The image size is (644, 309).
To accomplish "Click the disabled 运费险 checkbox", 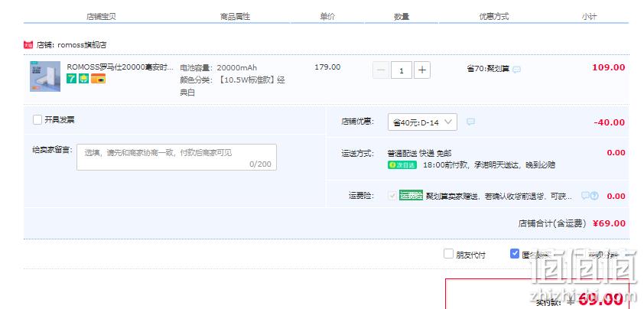I will click(392, 196).
